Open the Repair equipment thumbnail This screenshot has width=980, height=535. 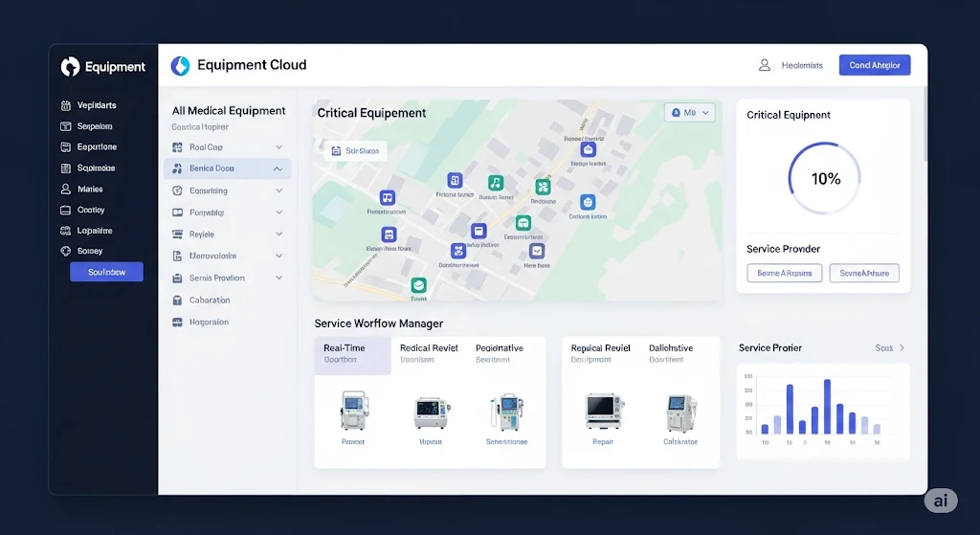(x=603, y=411)
